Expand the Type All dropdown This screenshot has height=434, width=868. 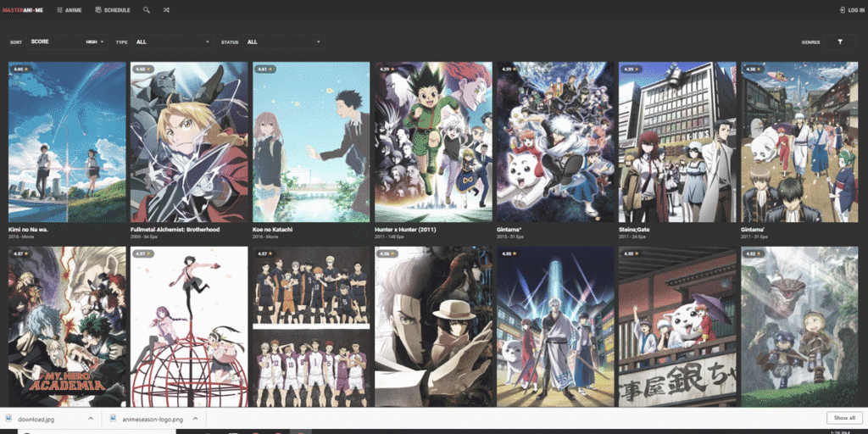pyautogui.click(x=173, y=42)
